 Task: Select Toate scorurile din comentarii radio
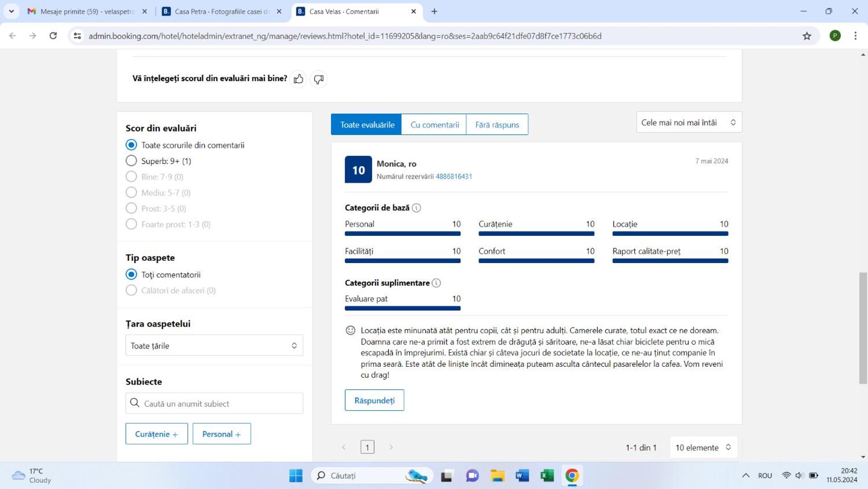131,145
